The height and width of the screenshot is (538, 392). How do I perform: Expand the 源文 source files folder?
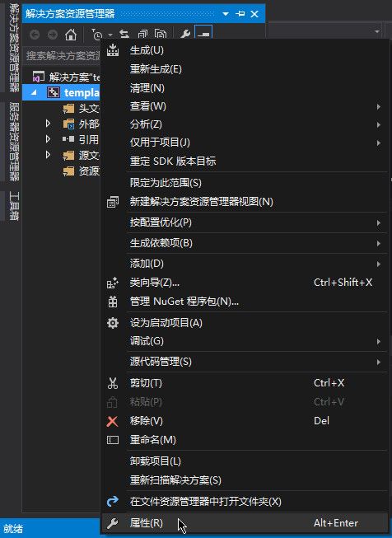[x=48, y=155]
